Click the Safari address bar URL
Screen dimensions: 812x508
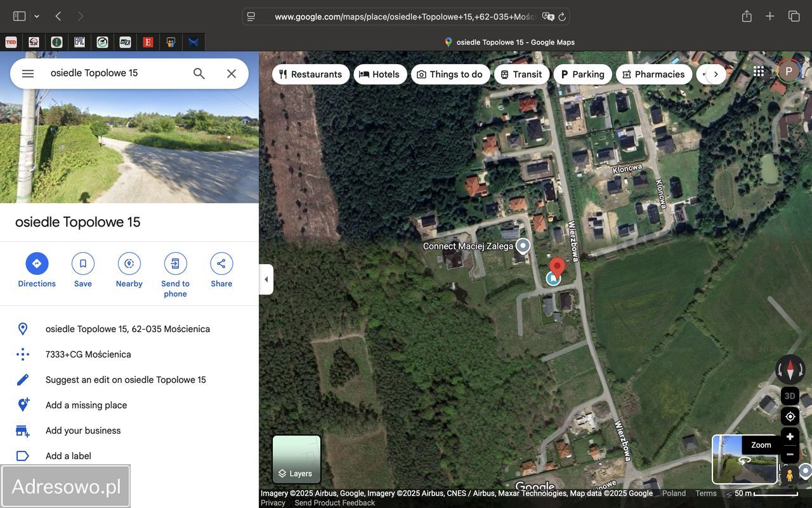pyautogui.click(x=405, y=17)
